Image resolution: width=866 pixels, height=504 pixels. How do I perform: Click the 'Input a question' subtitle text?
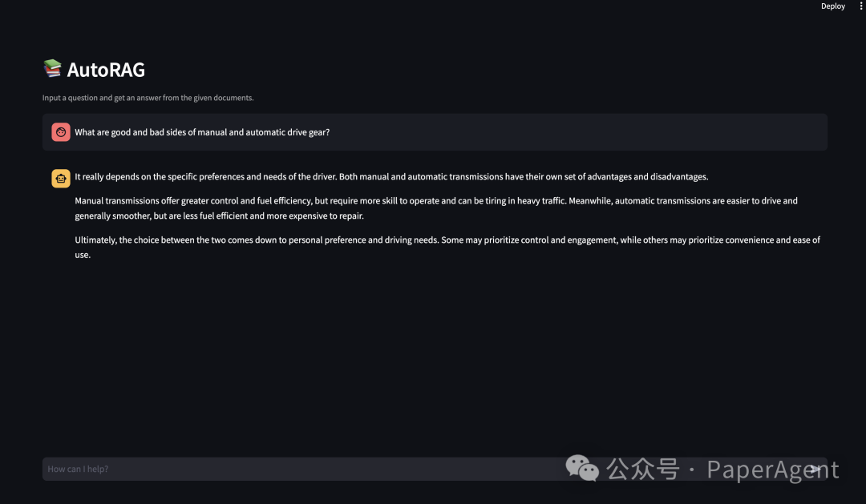coord(148,98)
